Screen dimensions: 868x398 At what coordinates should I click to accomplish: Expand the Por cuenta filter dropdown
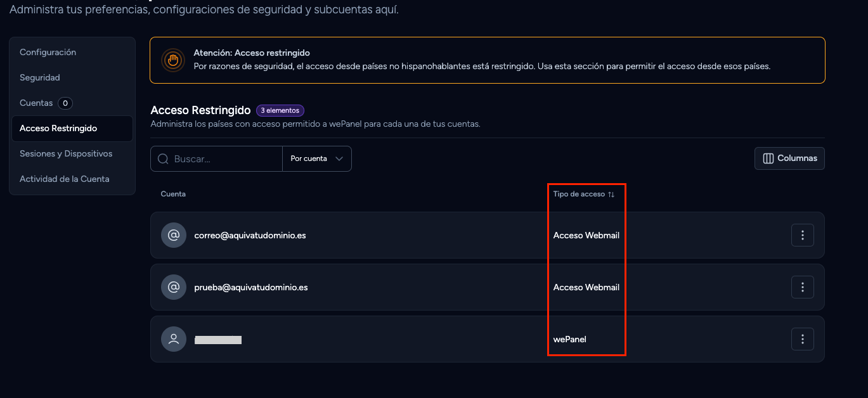316,158
